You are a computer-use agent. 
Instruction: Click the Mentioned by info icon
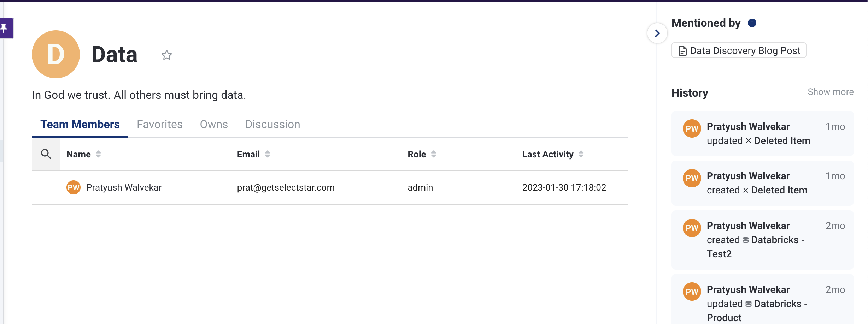(x=752, y=23)
